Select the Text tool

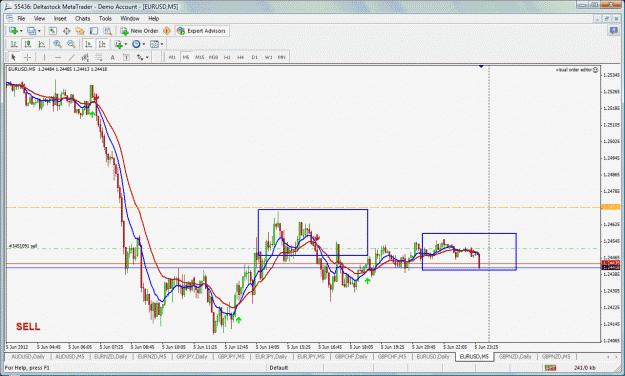(112, 57)
